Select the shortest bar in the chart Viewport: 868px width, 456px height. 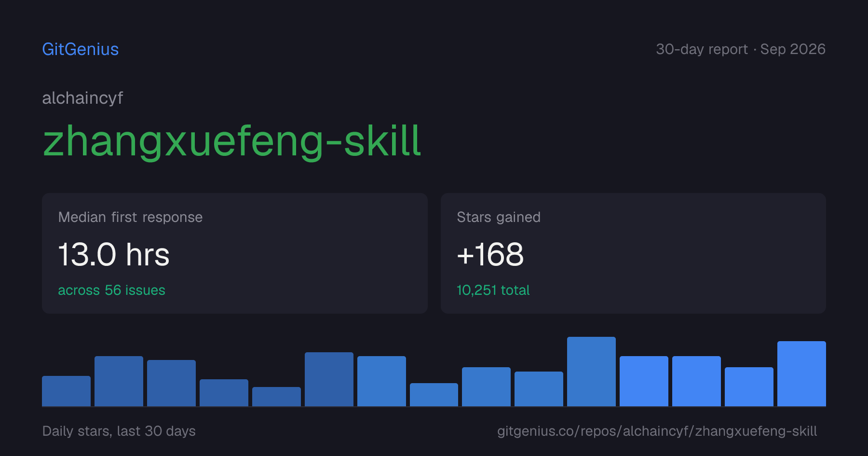coord(276,397)
